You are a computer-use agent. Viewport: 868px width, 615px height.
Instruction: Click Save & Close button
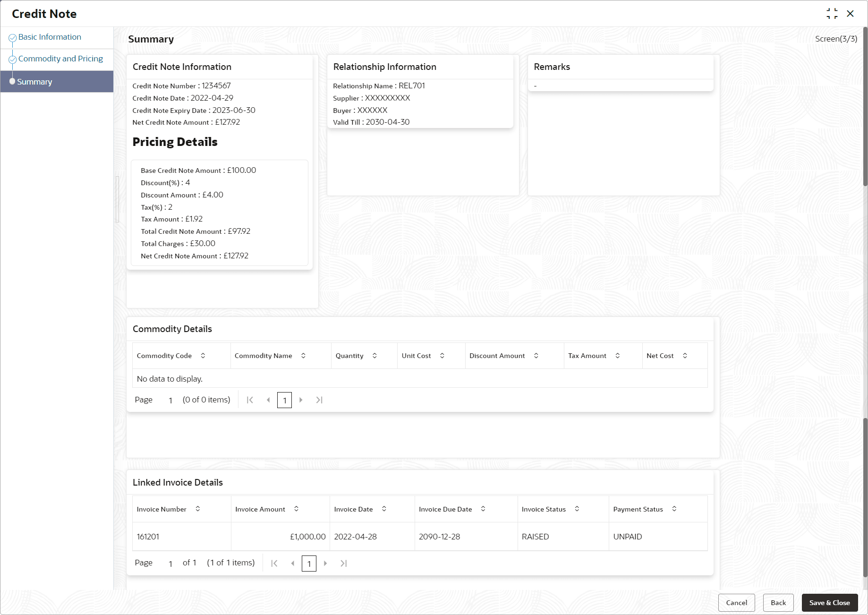click(830, 603)
